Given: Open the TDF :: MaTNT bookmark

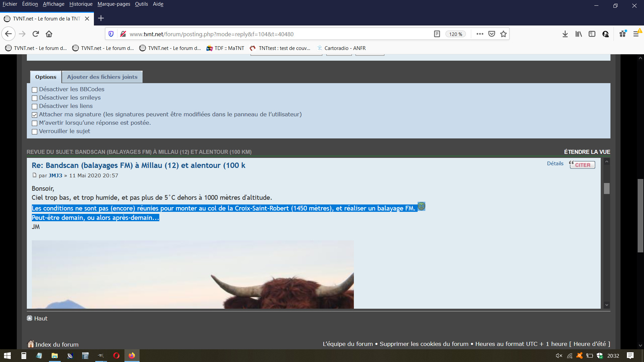Looking at the screenshot, I should coord(225,48).
